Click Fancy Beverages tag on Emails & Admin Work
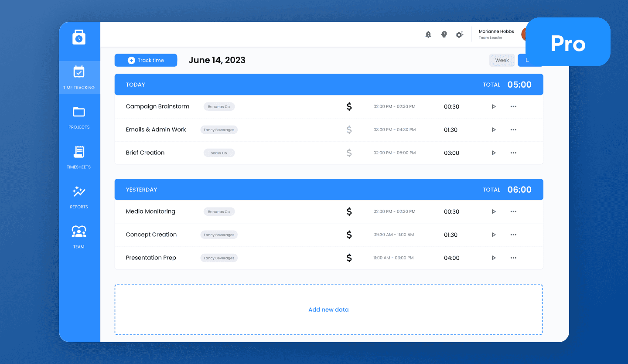 219,129
